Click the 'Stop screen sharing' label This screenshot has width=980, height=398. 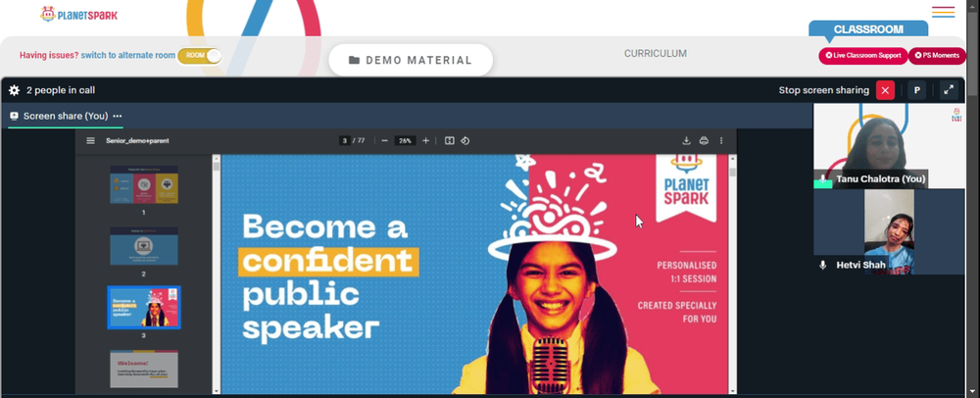click(824, 90)
